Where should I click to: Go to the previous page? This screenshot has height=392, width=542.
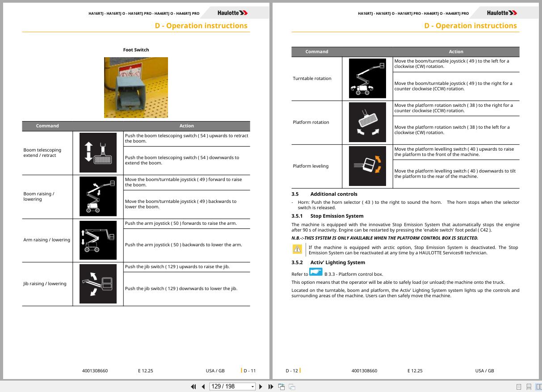pos(203,387)
